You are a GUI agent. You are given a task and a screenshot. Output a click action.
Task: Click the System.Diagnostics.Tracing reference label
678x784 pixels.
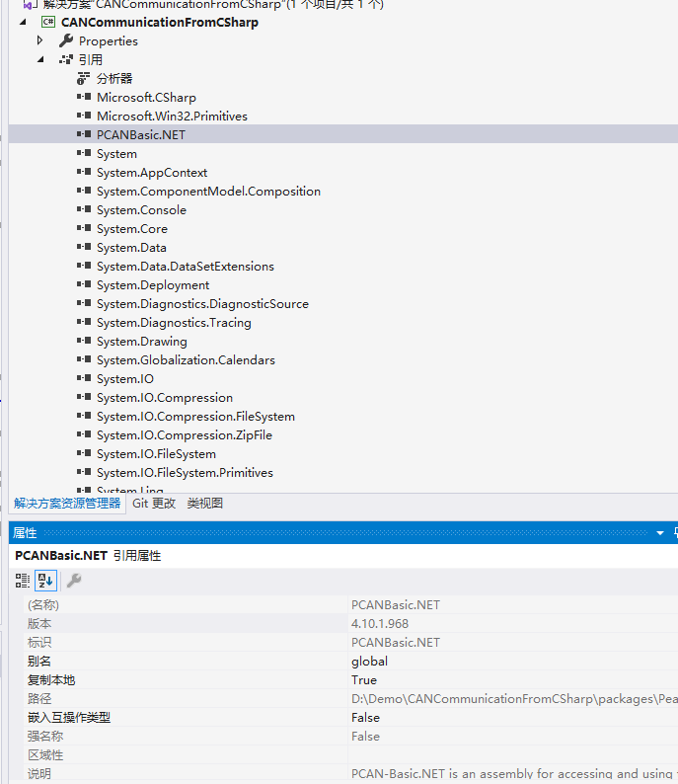(174, 323)
